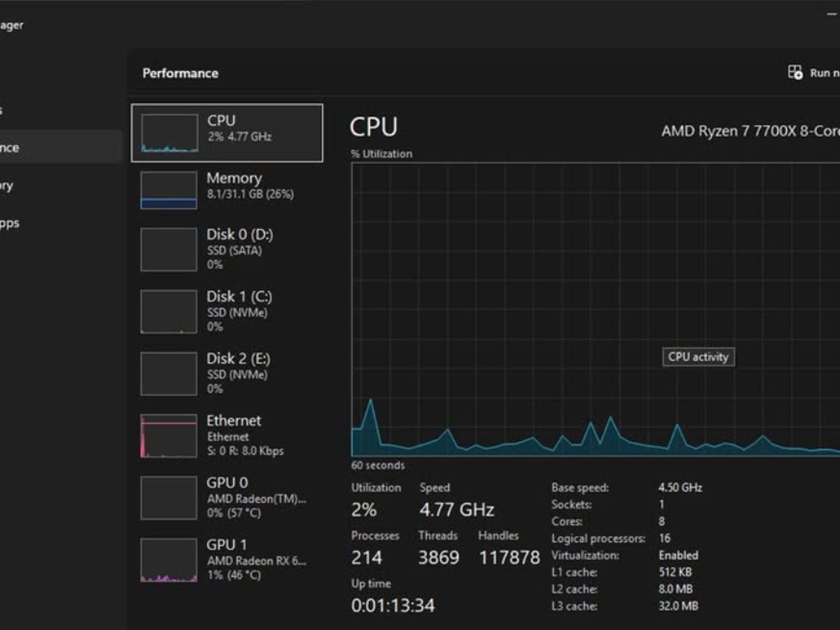Click the L2 cache 8.0 MB value
840x630 pixels.
pyautogui.click(x=676, y=589)
